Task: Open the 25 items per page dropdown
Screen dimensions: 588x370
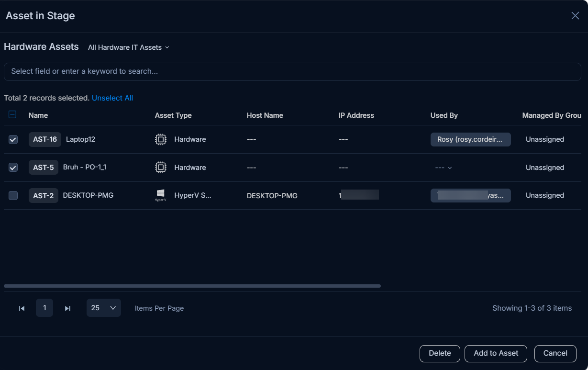Action: click(x=104, y=308)
